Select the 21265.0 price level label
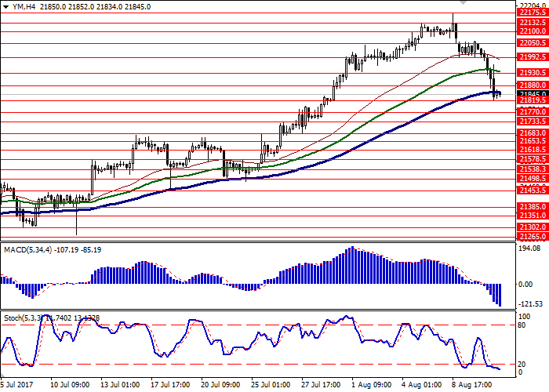This screenshot has width=549, height=392. [x=533, y=237]
